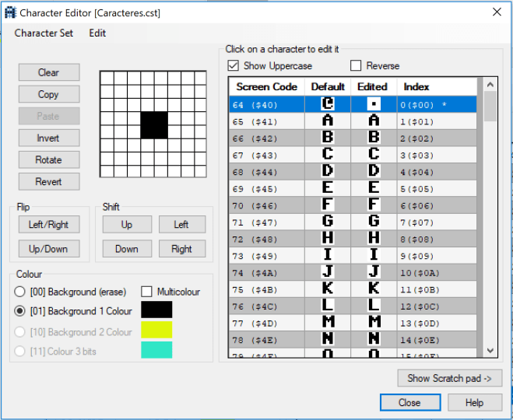Click the Show Scratch pad button
Viewport: 513px width, 420px height.
pyautogui.click(x=449, y=379)
